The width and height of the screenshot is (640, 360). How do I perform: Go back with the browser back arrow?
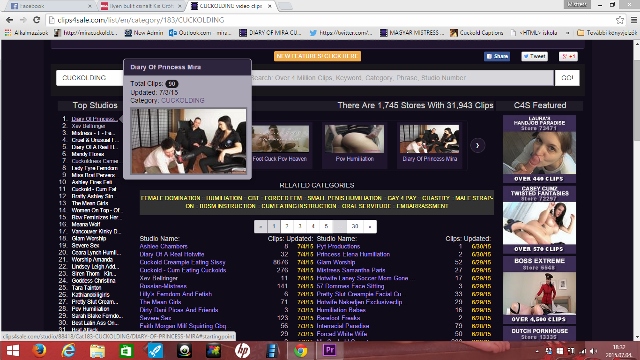(9, 20)
